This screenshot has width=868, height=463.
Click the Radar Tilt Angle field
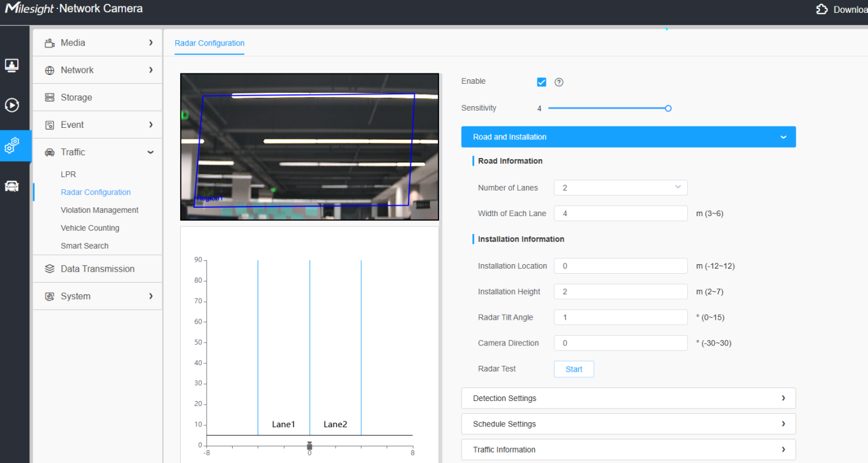(621, 317)
